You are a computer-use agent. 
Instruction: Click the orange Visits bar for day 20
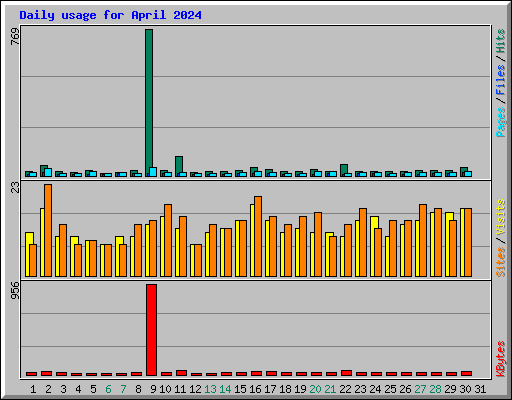[x=318, y=244]
